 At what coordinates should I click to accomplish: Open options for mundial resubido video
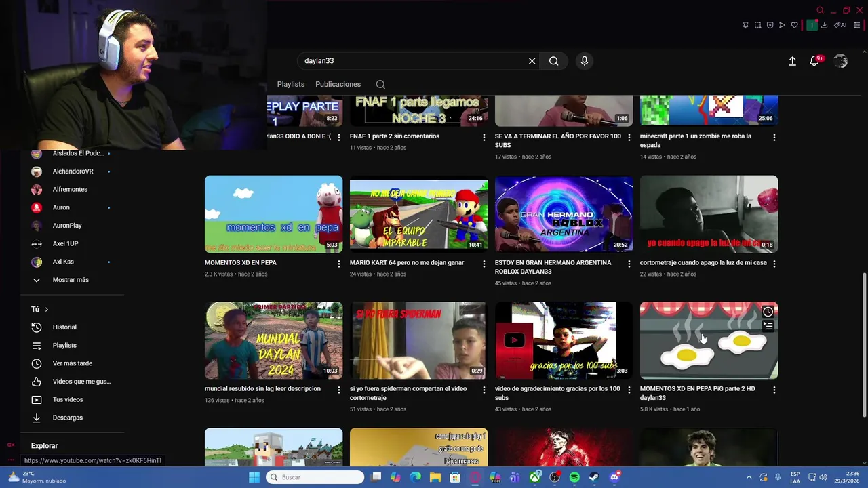tap(339, 390)
